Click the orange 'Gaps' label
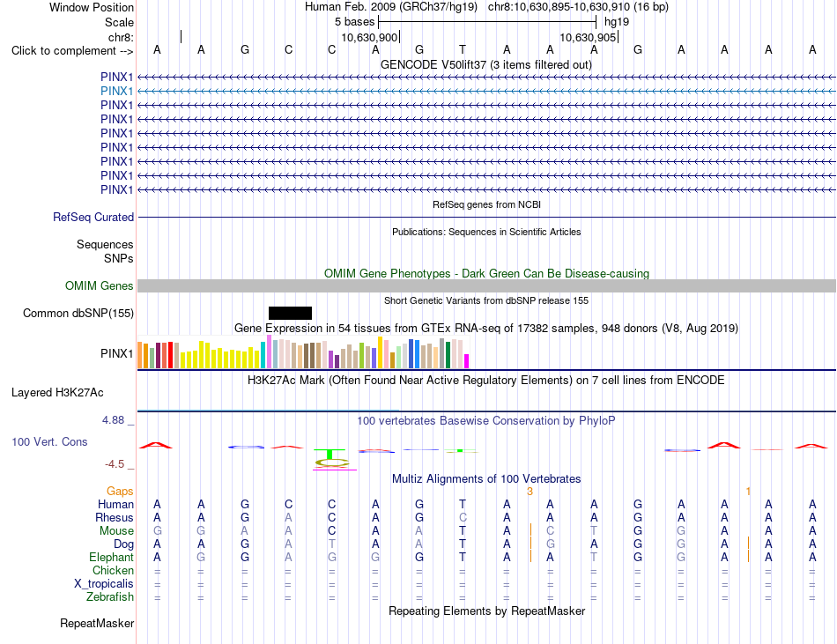The image size is (837, 644). (120, 491)
